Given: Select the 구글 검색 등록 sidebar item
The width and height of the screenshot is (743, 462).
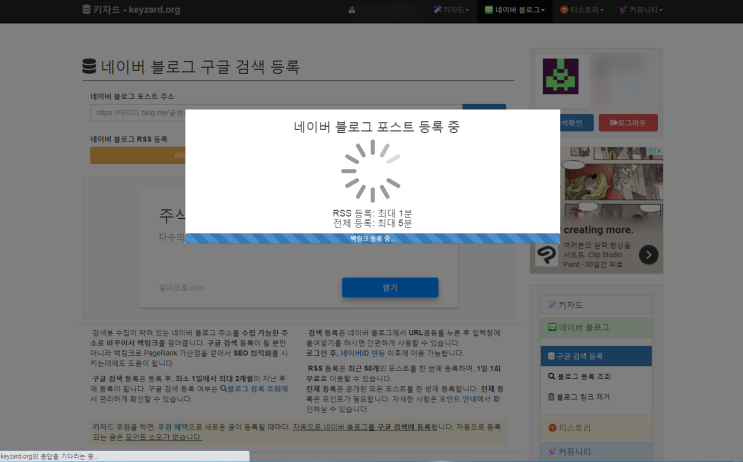Looking at the screenshot, I should click(596, 356).
